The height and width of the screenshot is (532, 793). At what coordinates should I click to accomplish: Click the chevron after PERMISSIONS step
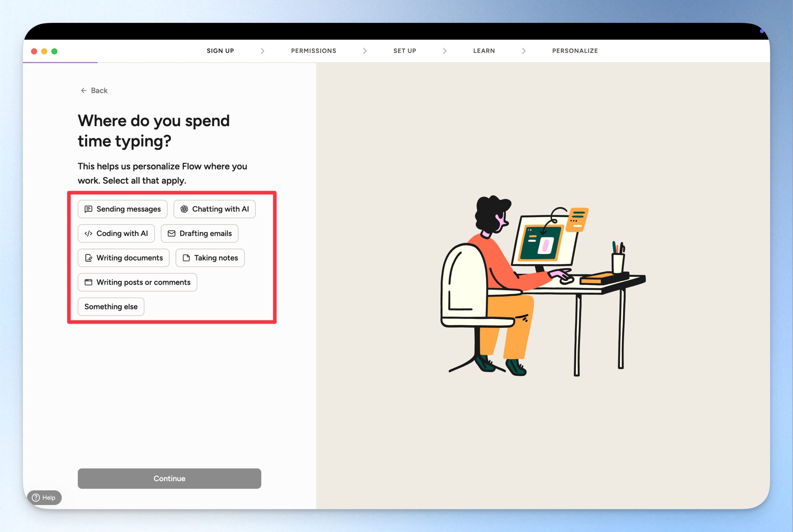[365, 51]
